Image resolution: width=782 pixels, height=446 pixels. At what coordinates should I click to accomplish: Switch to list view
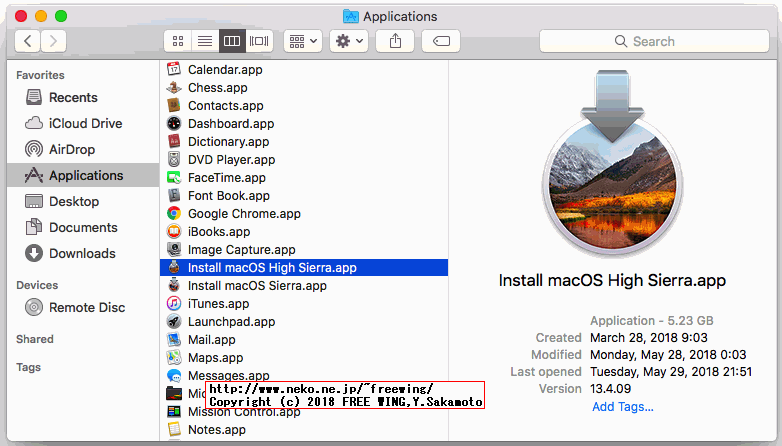[205, 41]
